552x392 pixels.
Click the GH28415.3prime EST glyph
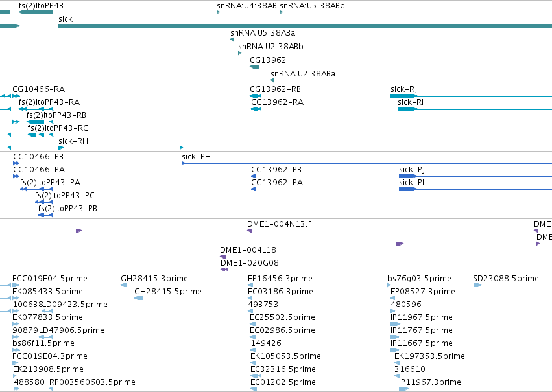[x=124, y=285]
